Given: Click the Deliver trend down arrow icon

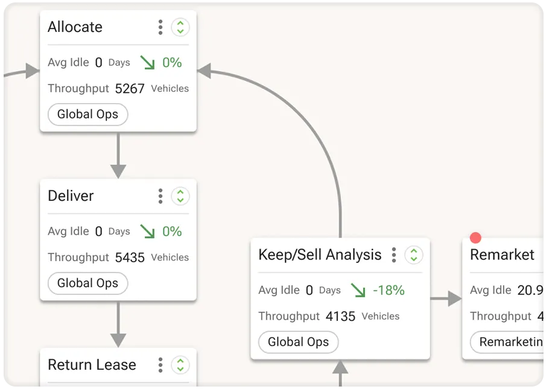Looking at the screenshot, I should [x=147, y=231].
